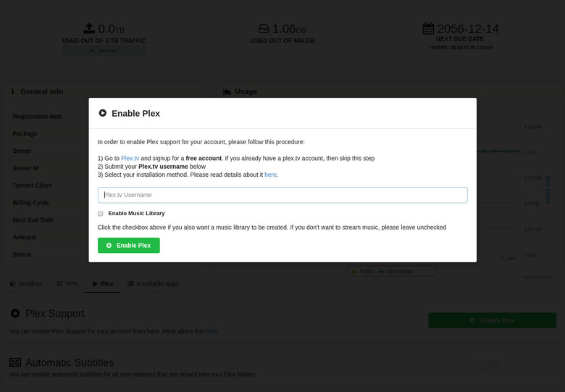Click the Plex tab play arrow icon
The width and height of the screenshot is (565, 392).
click(95, 284)
